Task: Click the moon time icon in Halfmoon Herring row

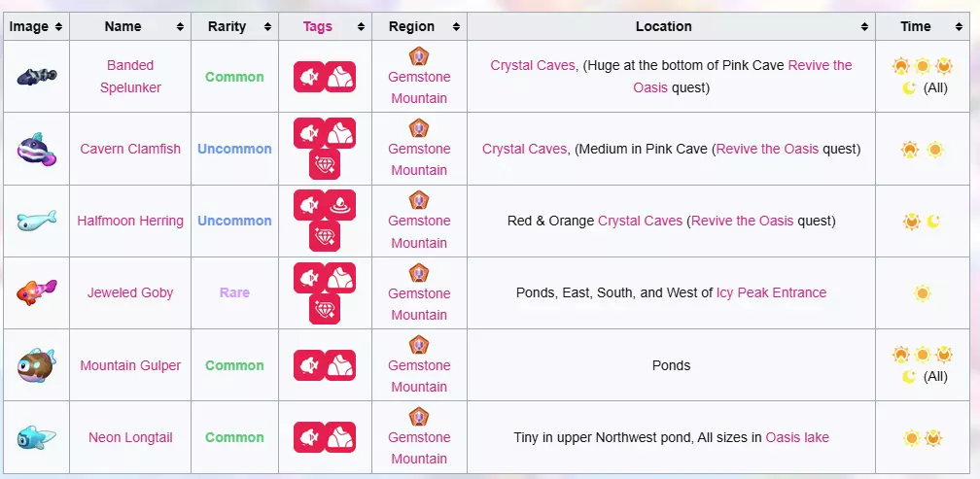Action: click(x=933, y=221)
